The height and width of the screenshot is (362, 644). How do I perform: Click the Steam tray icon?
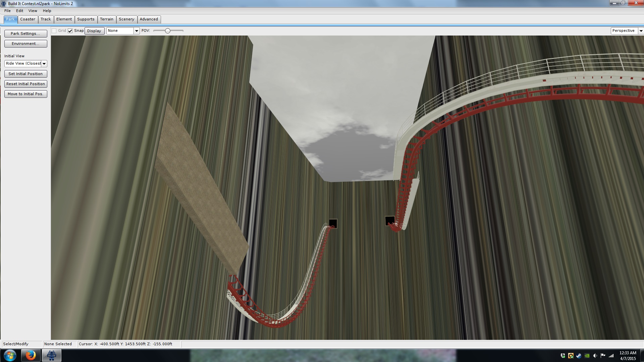point(579,356)
